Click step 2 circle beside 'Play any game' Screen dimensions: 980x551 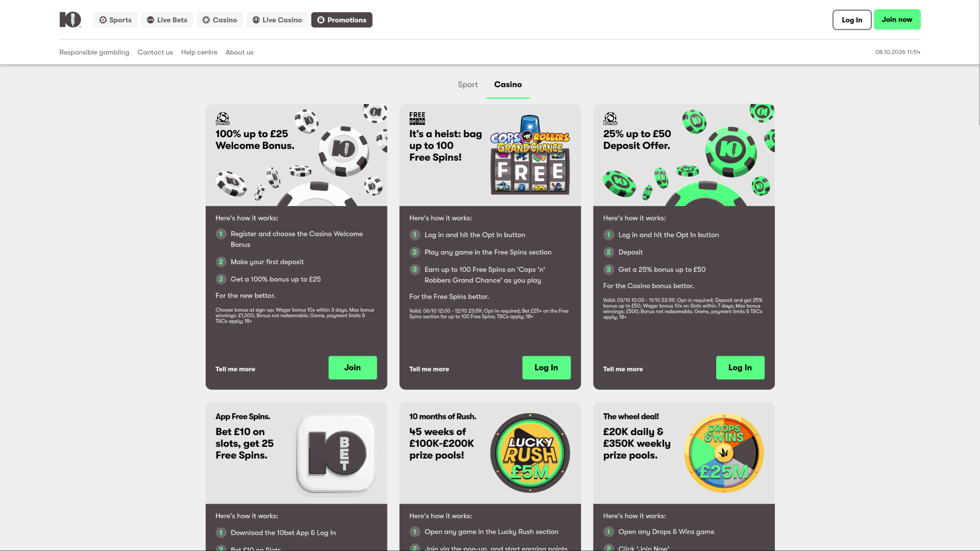point(414,253)
